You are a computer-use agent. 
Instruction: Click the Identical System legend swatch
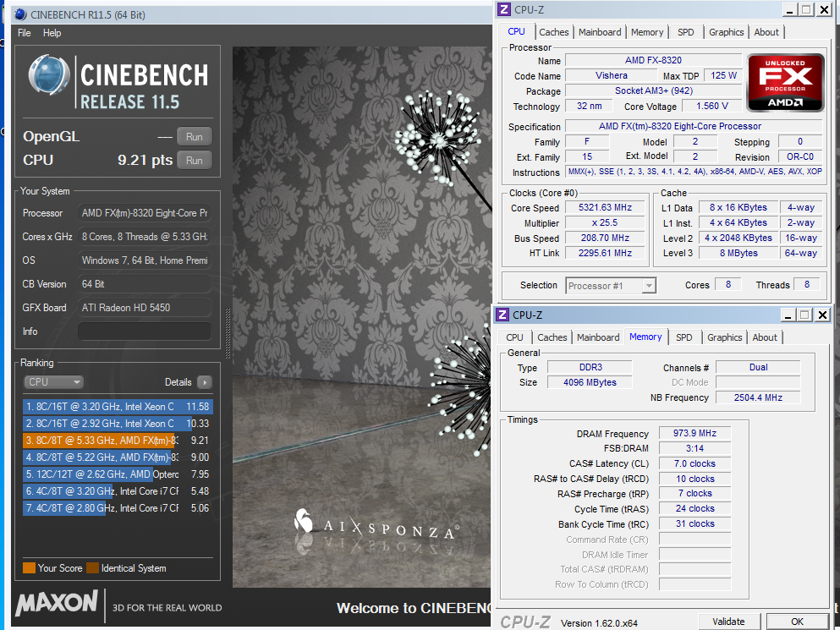coord(93,568)
